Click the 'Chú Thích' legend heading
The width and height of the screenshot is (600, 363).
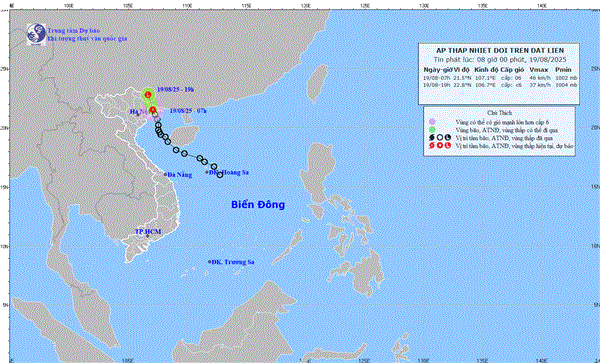(x=499, y=113)
